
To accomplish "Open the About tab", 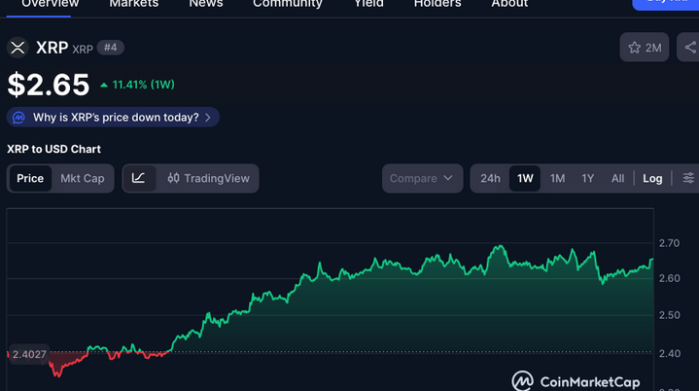I will [510, 4].
